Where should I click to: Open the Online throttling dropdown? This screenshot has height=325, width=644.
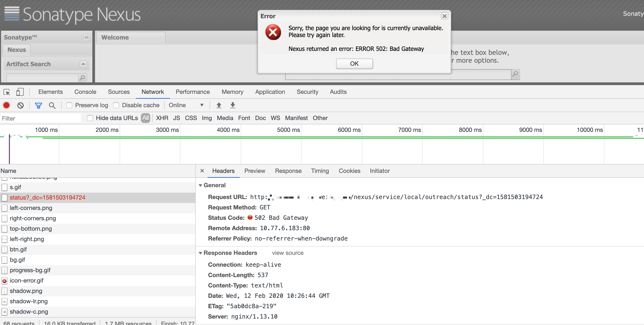click(186, 105)
